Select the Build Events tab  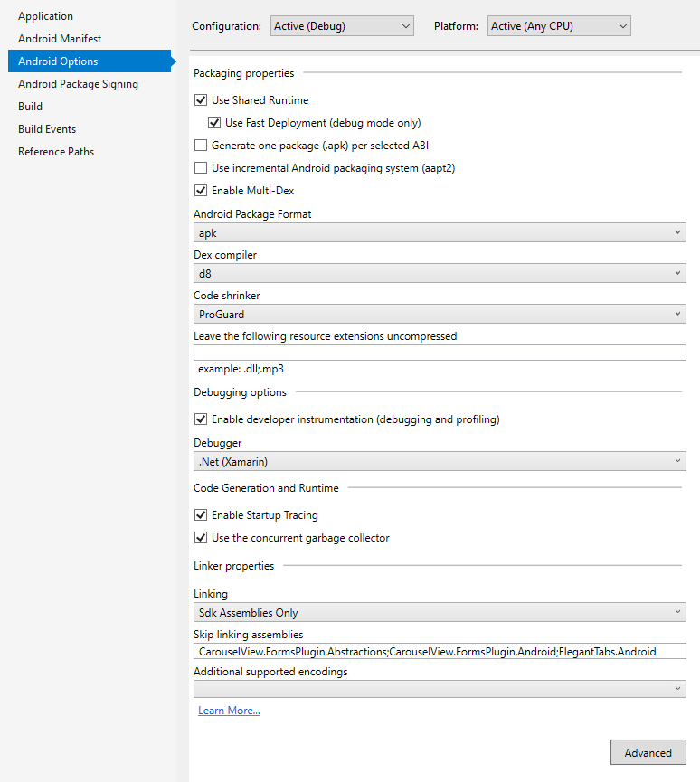point(47,129)
